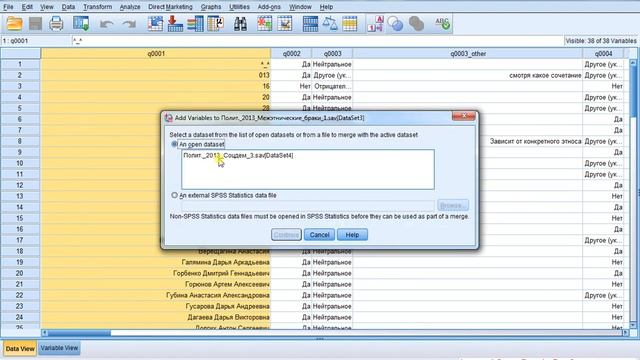Click the external data file path field
The width and height of the screenshot is (640, 360).
(x=308, y=205)
